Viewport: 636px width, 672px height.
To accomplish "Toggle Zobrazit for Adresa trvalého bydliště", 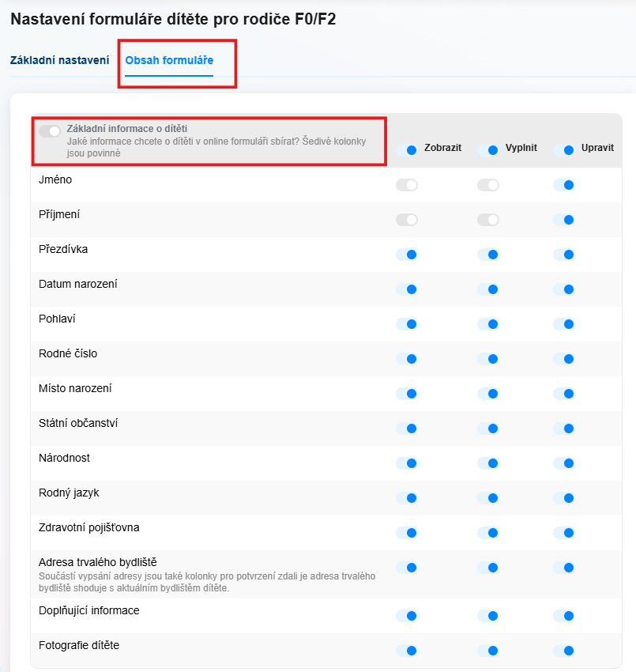I will (x=407, y=568).
